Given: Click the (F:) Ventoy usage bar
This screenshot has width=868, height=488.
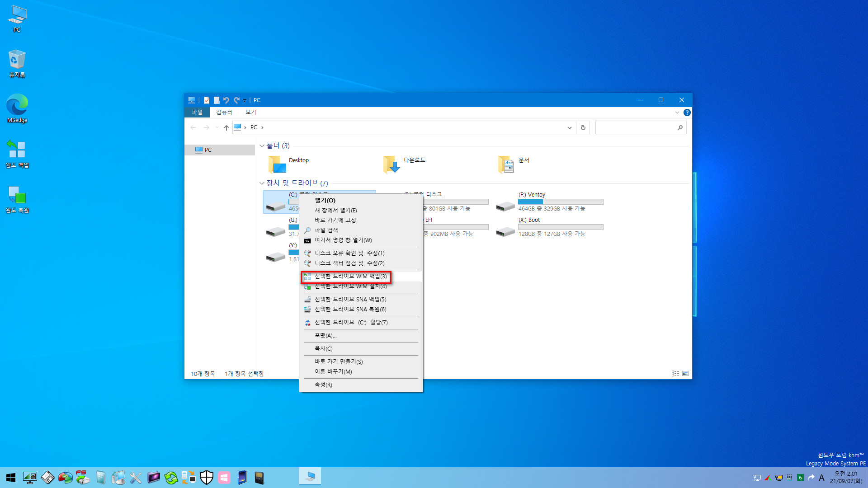Looking at the screenshot, I should pyautogui.click(x=561, y=202).
